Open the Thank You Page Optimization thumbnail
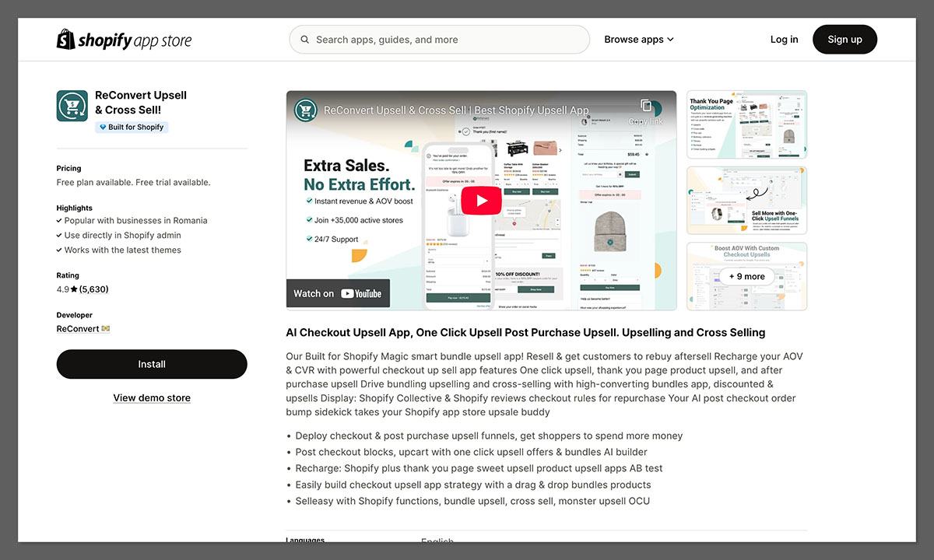Image resolution: width=934 pixels, height=560 pixels. coord(746,124)
